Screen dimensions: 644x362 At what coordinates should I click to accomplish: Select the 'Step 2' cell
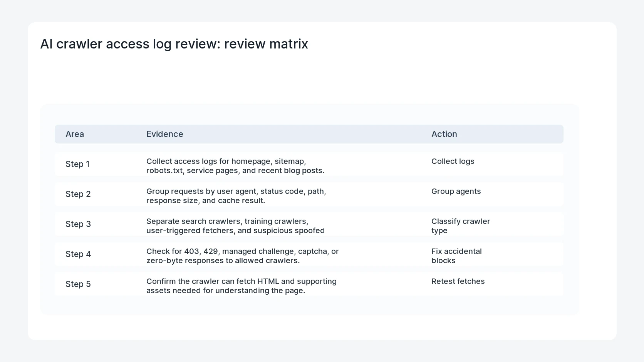tap(78, 194)
